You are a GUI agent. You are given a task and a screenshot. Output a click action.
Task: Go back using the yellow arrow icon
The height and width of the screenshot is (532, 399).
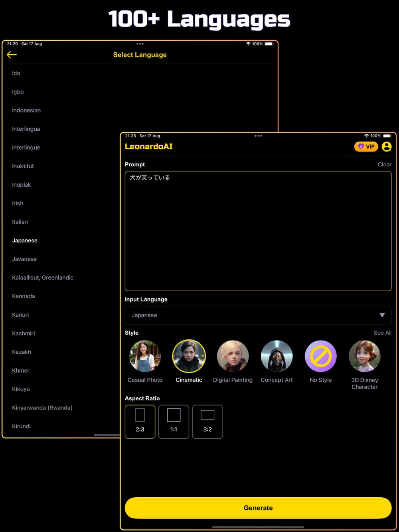[x=12, y=55]
